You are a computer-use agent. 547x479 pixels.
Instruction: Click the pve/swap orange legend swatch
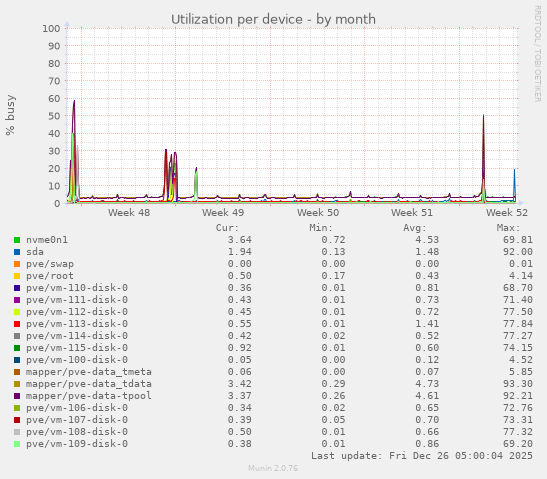pos(17,264)
